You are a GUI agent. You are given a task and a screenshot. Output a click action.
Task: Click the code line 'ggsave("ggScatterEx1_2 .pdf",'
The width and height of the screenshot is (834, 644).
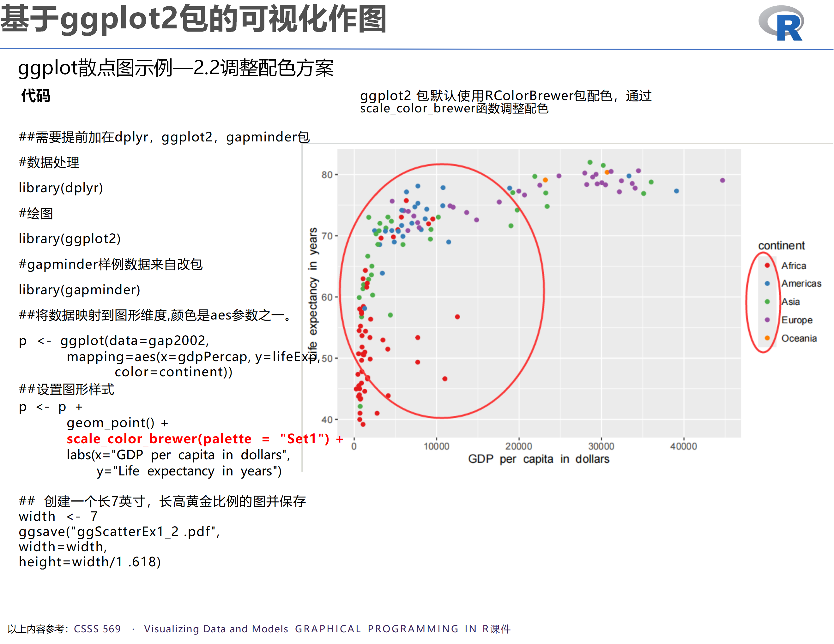[x=119, y=532]
